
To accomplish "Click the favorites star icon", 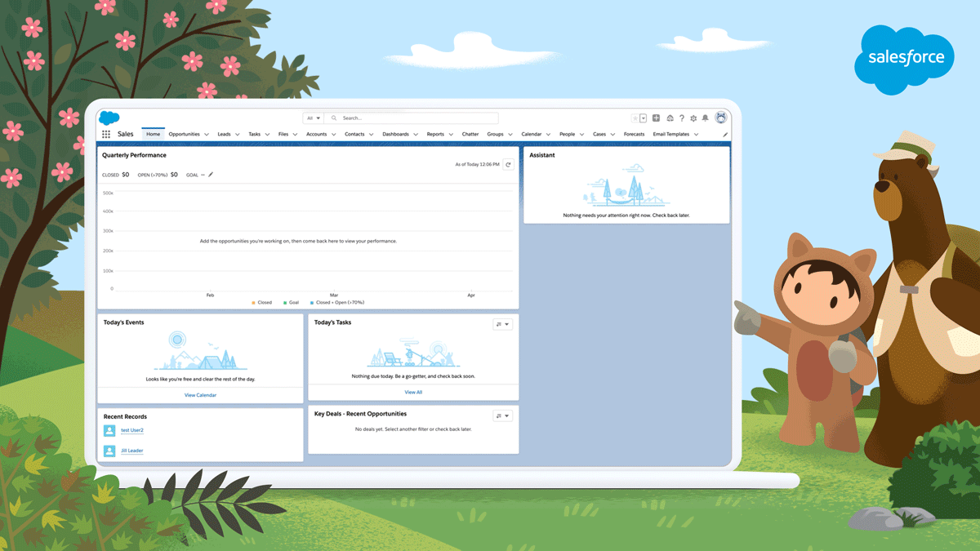I will [635, 118].
